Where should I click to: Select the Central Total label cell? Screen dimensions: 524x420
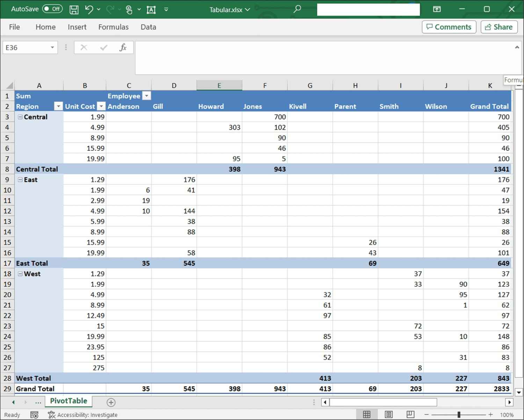click(x=39, y=169)
